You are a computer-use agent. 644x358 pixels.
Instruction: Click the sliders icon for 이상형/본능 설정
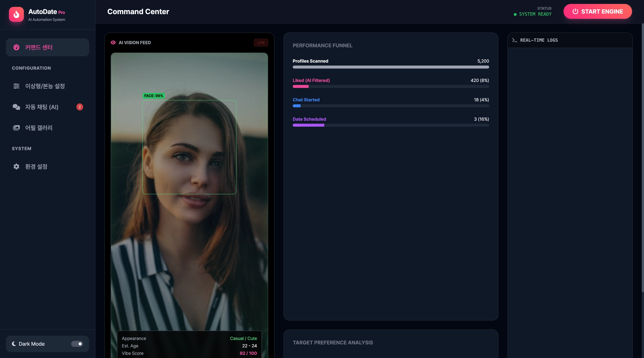[x=16, y=86]
